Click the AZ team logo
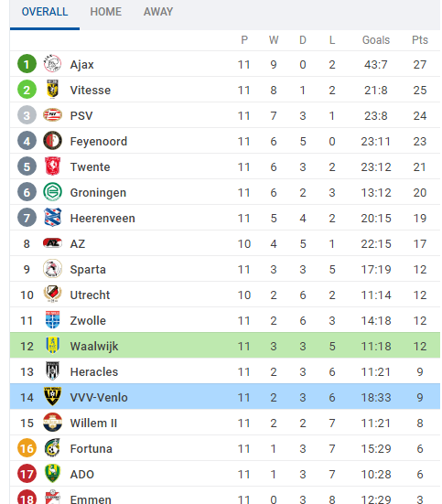 point(52,243)
